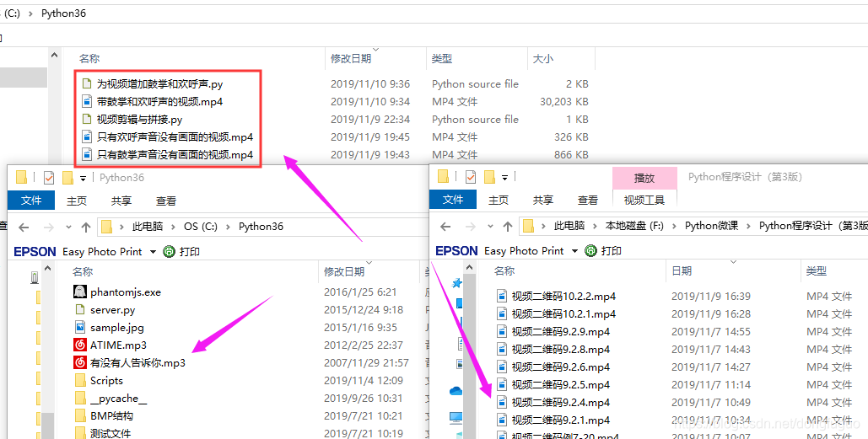Click the OneDrive cloud icon in the right sidebar
This screenshot has height=439, width=868.
pos(456,391)
